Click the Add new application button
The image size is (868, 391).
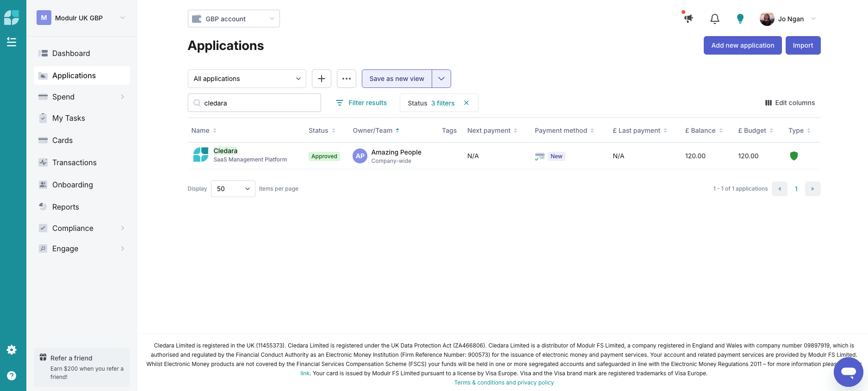pyautogui.click(x=743, y=45)
